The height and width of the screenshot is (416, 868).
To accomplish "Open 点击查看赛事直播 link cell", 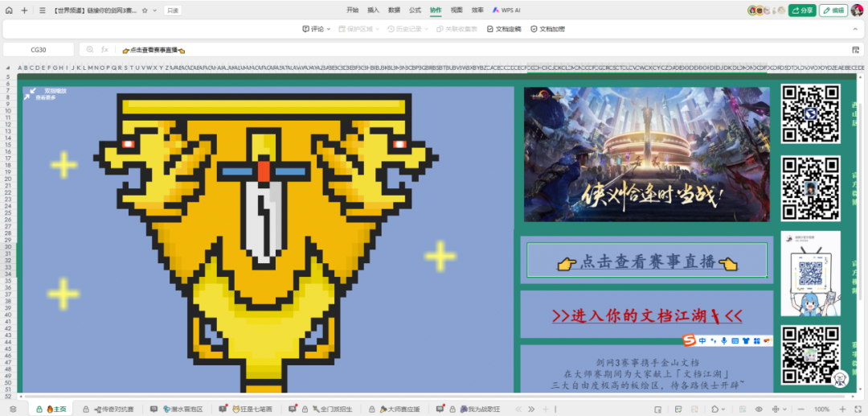I will [646, 261].
